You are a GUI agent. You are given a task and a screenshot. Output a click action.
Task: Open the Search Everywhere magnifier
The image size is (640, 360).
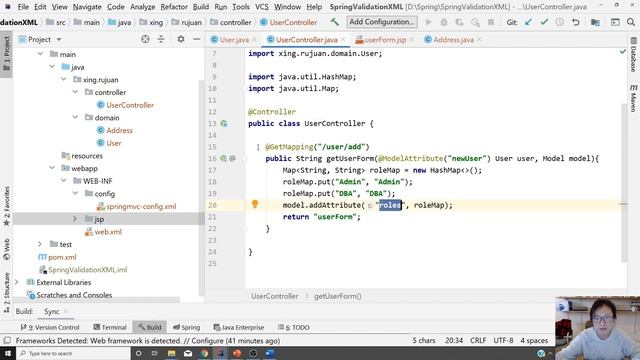pos(631,22)
